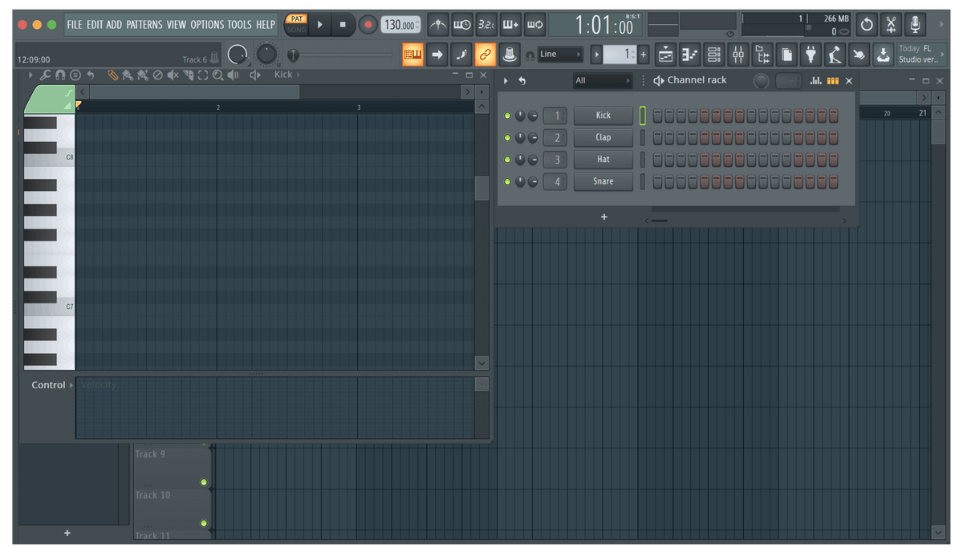Screen dimensions: 963x560
Task: Open the Clap channel button in the rack
Action: click(603, 137)
